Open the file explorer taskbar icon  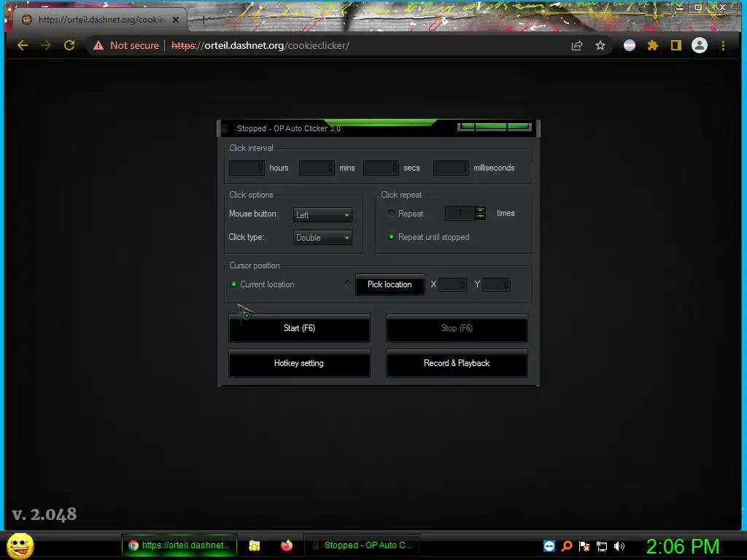255,545
